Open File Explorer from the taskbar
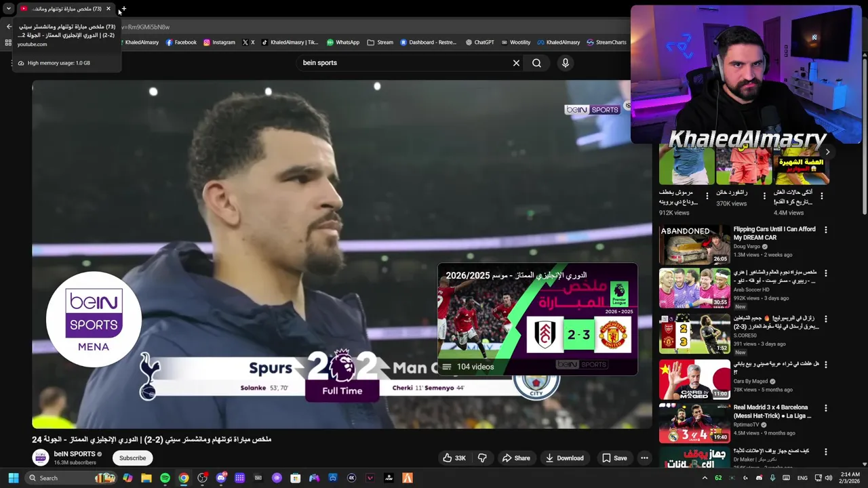Image resolution: width=868 pixels, height=488 pixels. pyautogui.click(x=146, y=478)
